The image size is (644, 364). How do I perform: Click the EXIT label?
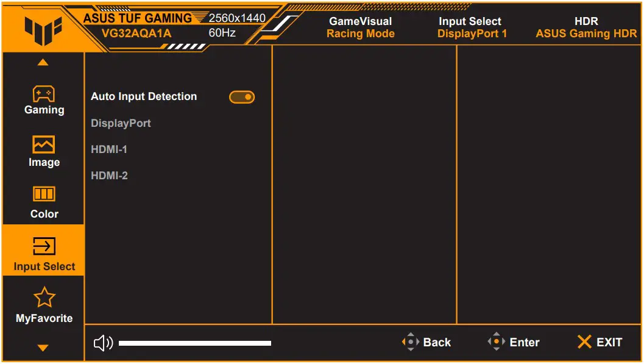point(609,342)
